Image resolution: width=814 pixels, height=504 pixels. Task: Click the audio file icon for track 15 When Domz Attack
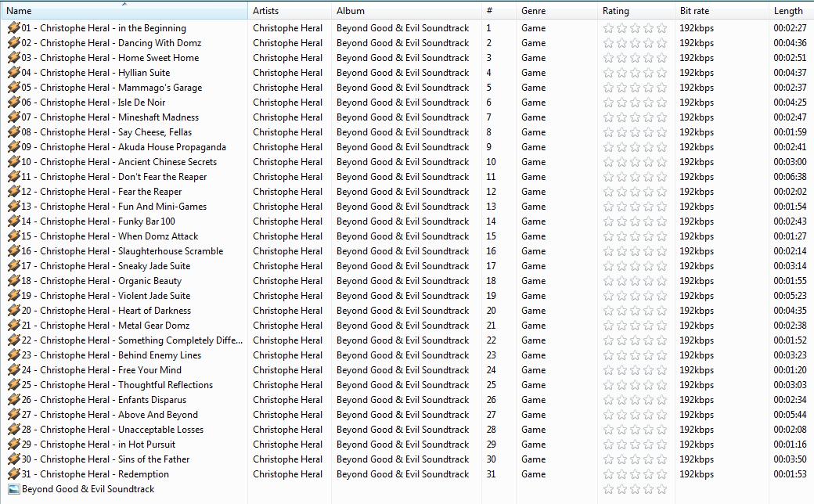click(x=14, y=236)
